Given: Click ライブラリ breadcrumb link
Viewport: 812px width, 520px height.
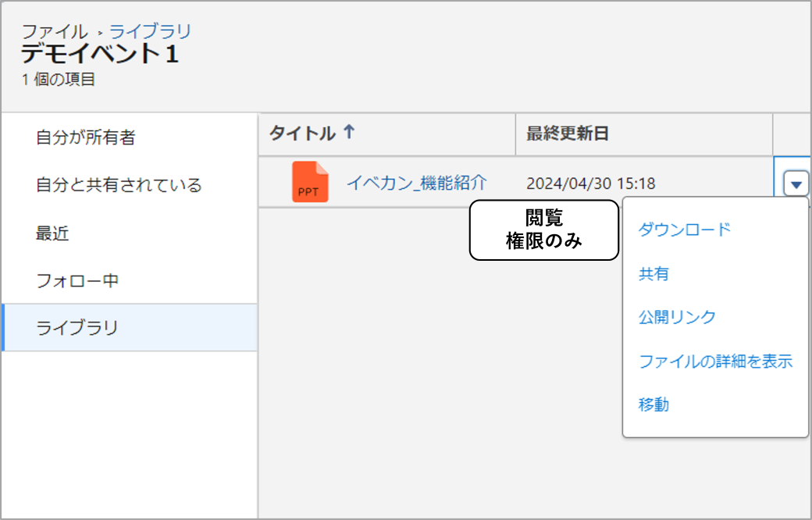Looking at the screenshot, I should pos(150,32).
